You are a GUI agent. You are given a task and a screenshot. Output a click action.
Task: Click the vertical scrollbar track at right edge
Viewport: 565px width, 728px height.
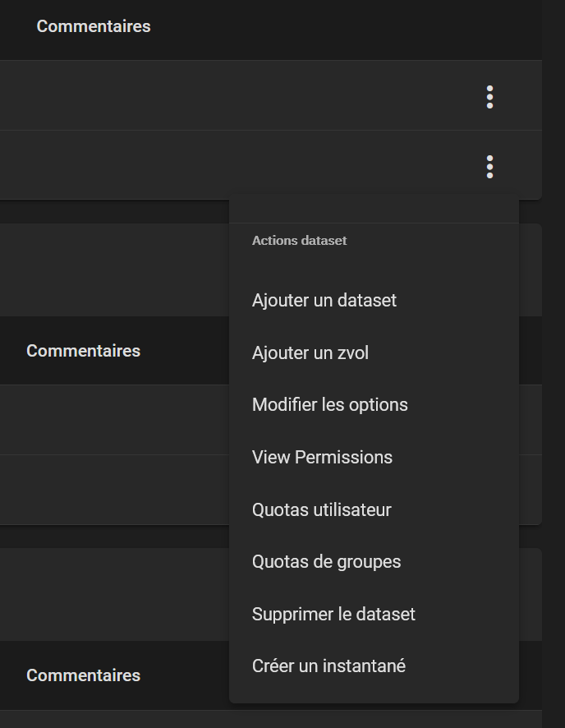click(554, 364)
